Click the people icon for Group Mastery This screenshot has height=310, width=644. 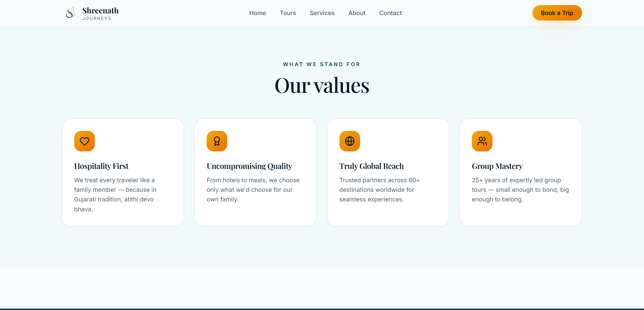click(x=482, y=141)
